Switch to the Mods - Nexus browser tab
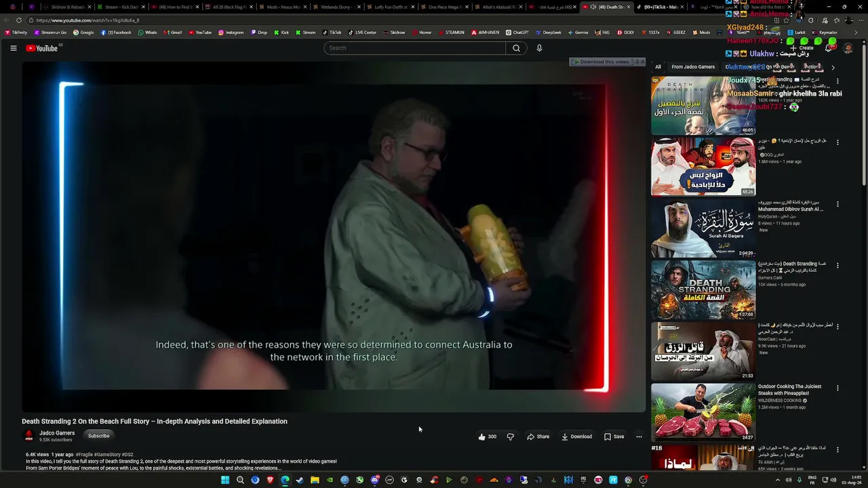Viewport: 868px width, 488px height. (283, 7)
